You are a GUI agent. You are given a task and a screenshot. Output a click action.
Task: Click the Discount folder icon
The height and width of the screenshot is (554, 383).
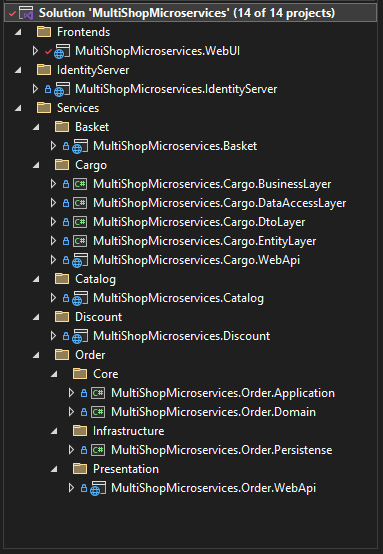pos(62,317)
